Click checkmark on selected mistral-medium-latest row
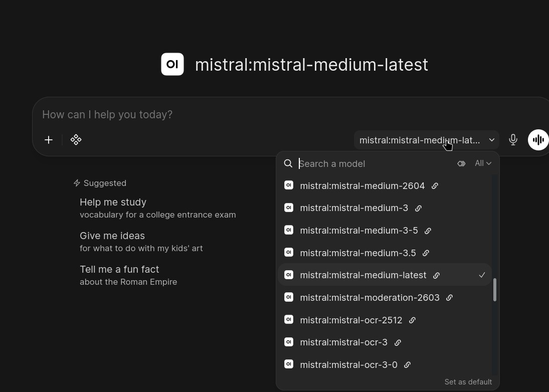This screenshot has height=392, width=549. tap(482, 275)
